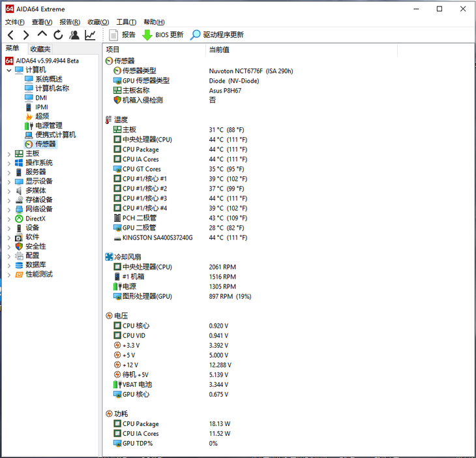Refresh the sensor readings
This screenshot has width=476, height=458.
click(x=58, y=35)
